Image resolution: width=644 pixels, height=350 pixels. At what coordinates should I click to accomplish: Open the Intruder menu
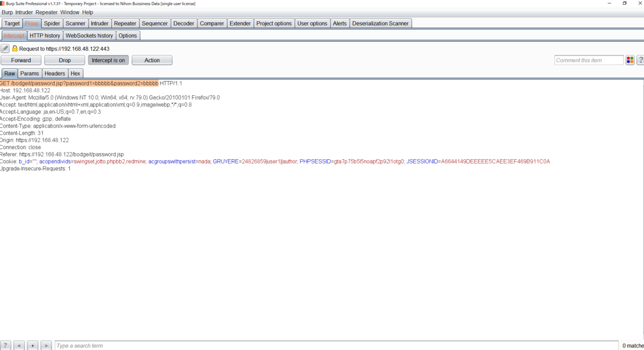24,12
